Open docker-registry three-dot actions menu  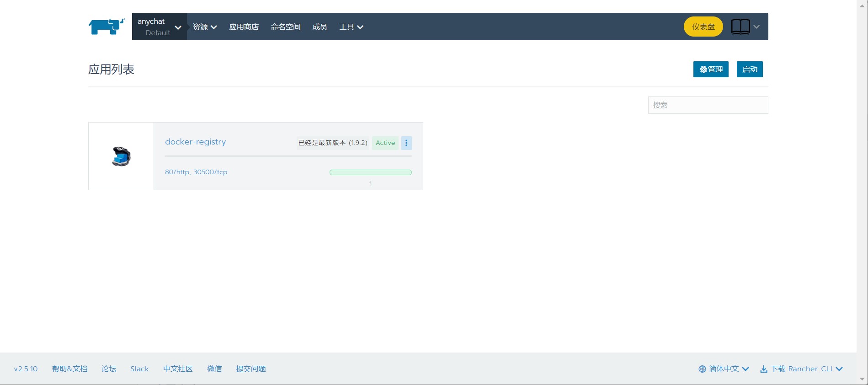point(406,143)
